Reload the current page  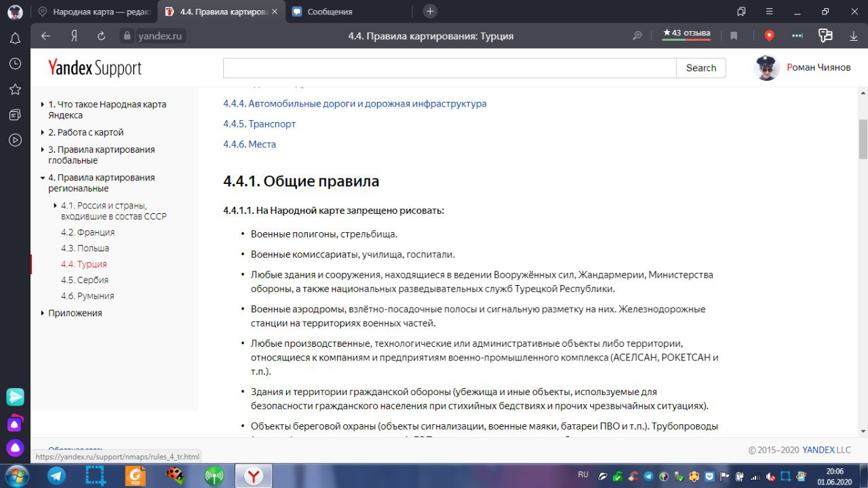pyautogui.click(x=102, y=36)
